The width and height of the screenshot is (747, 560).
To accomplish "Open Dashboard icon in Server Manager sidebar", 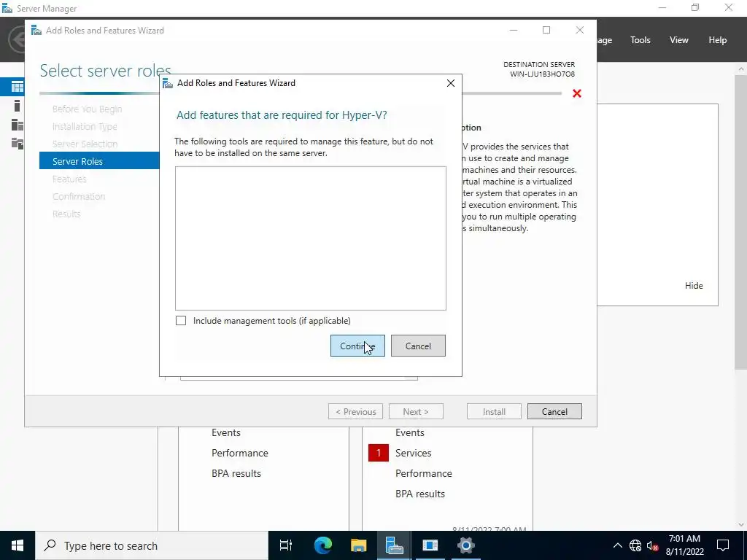I will pos(18,87).
